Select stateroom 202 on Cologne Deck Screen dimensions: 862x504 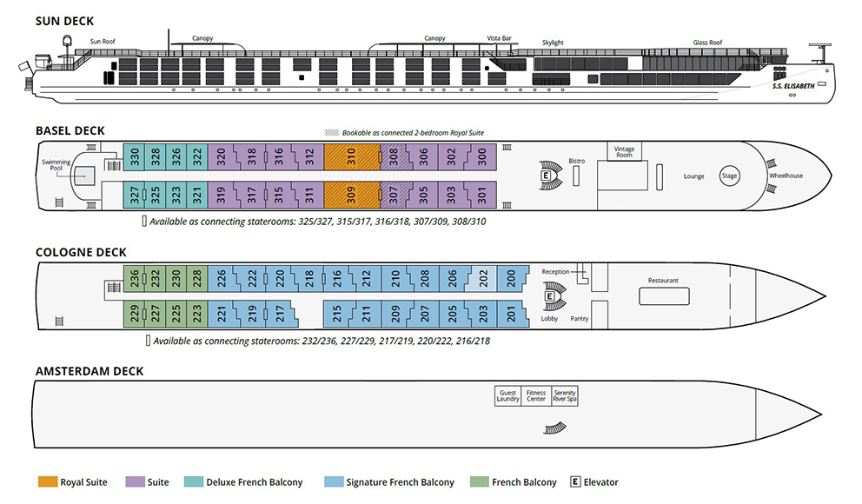point(484,278)
